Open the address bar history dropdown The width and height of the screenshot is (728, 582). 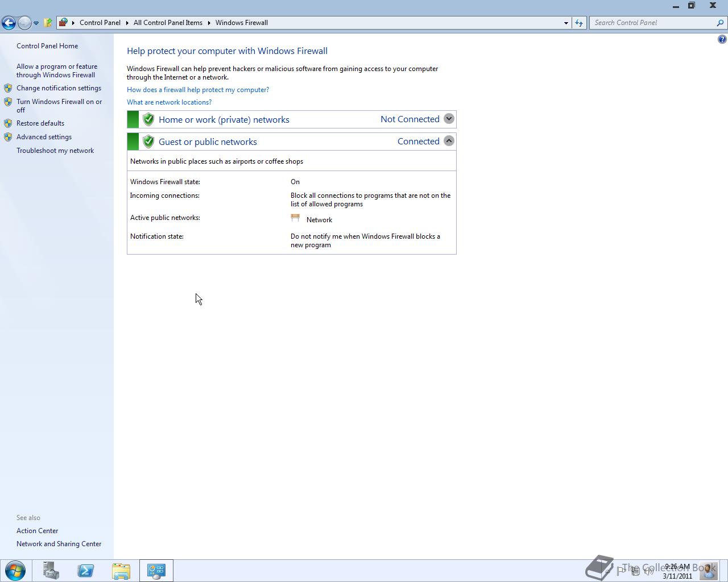(x=566, y=23)
